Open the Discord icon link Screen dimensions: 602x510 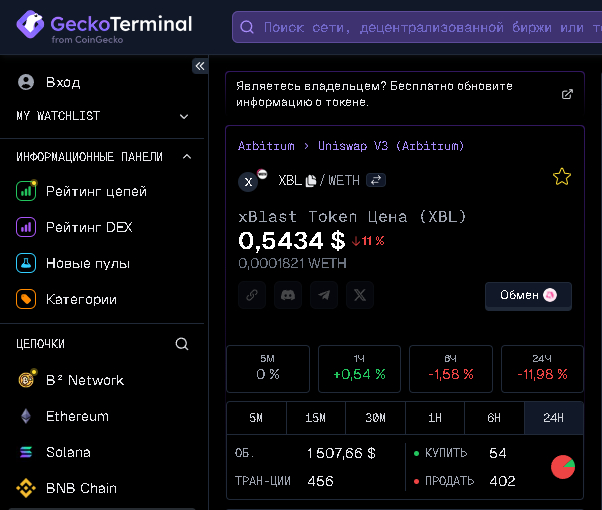(288, 295)
